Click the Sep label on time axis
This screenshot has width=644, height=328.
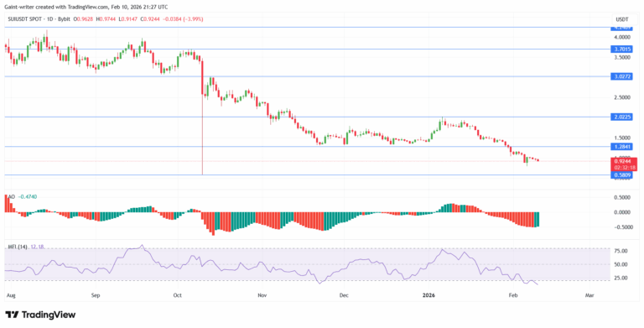point(96,295)
